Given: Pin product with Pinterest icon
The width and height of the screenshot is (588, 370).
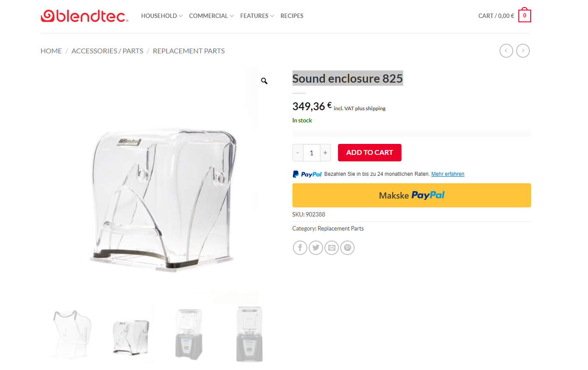Looking at the screenshot, I should pos(347,248).
